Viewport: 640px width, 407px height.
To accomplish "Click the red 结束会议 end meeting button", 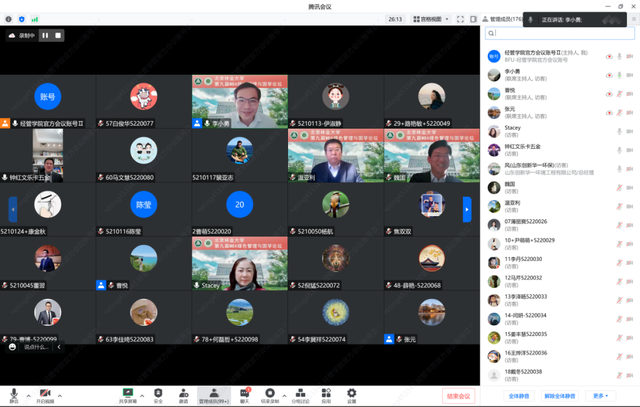I will 458,396.
